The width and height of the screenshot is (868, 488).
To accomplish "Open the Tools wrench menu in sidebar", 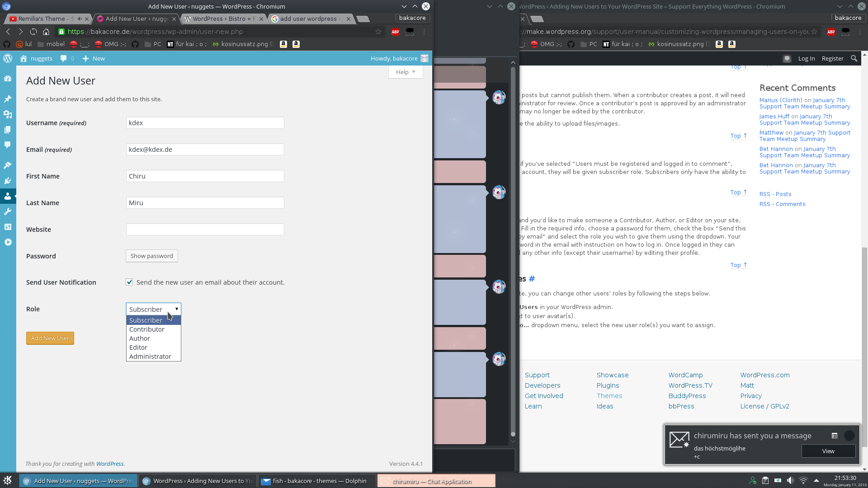I will pyautogui.click(x=8, y=211).
